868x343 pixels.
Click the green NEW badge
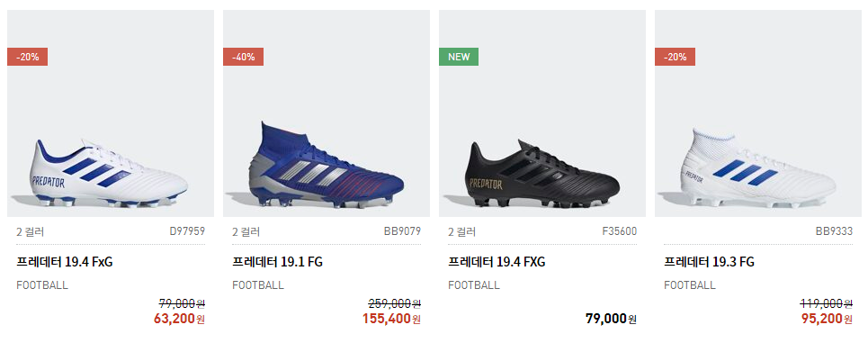[459, 57]
